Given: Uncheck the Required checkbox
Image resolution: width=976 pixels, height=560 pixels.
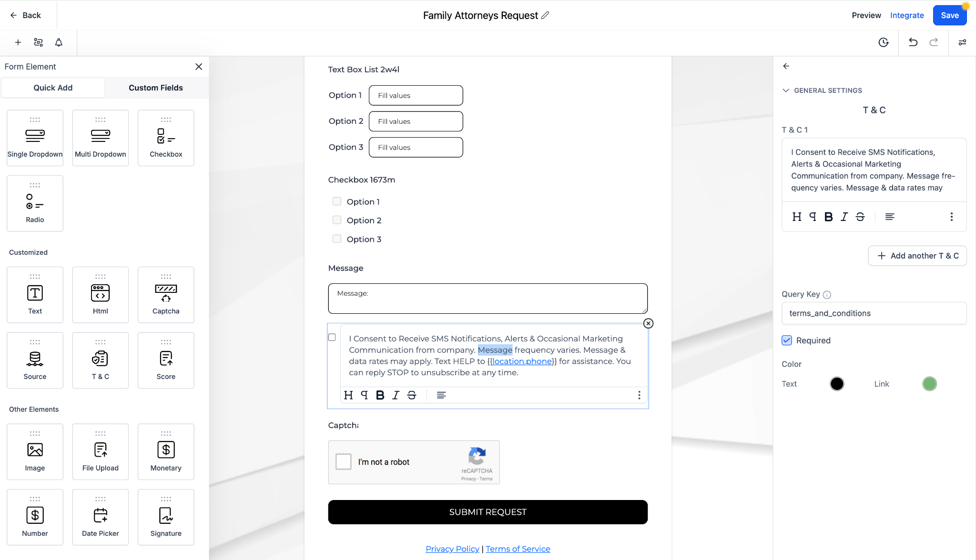Looking at the screenshot, I should click(x=787, y=340).
